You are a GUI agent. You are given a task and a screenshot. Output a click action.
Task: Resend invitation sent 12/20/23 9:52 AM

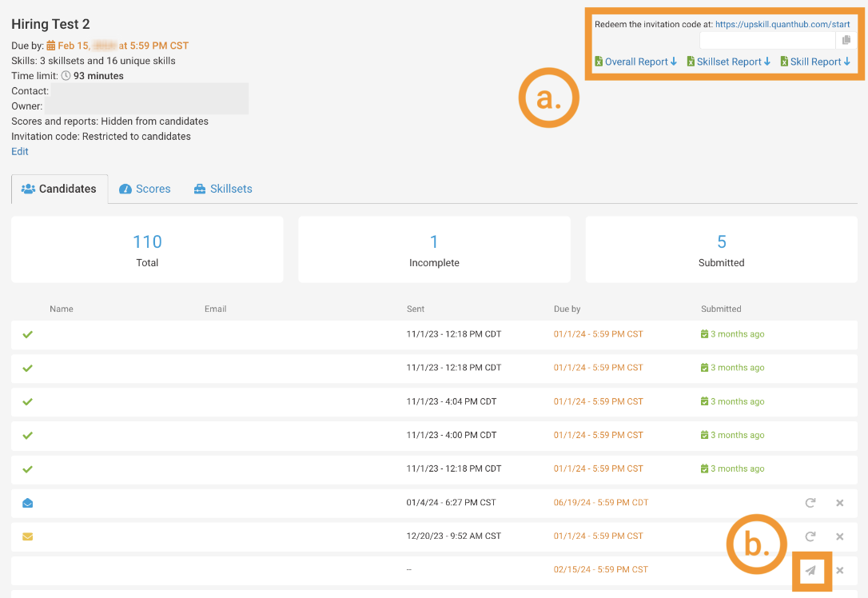point(810,536)
